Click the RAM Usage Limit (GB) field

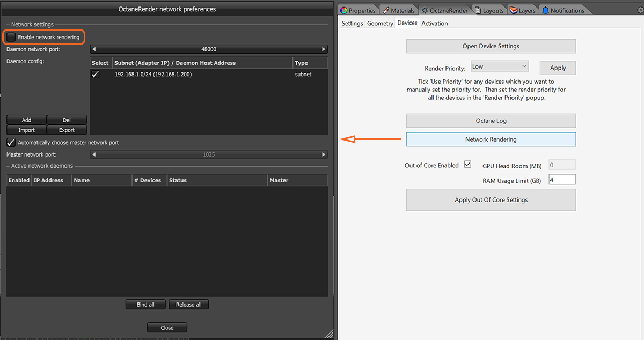[x=562, y=180]
